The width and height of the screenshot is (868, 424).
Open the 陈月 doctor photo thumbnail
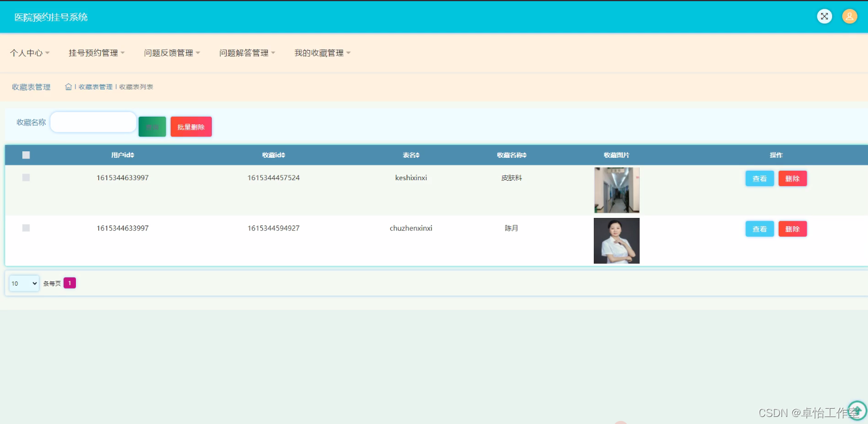(x=617, y=241)
